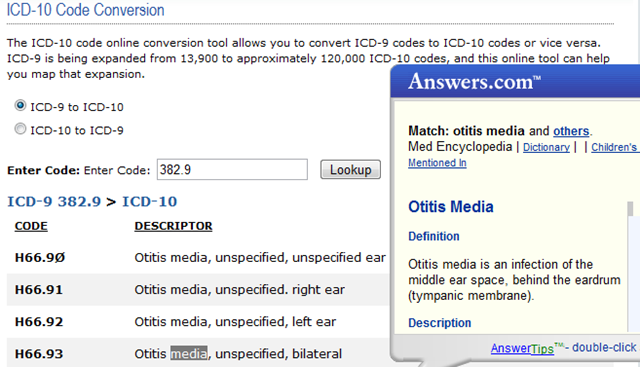640x367 pixels.
Task: Click the CODE column header
Action: [x=31, y=226]
